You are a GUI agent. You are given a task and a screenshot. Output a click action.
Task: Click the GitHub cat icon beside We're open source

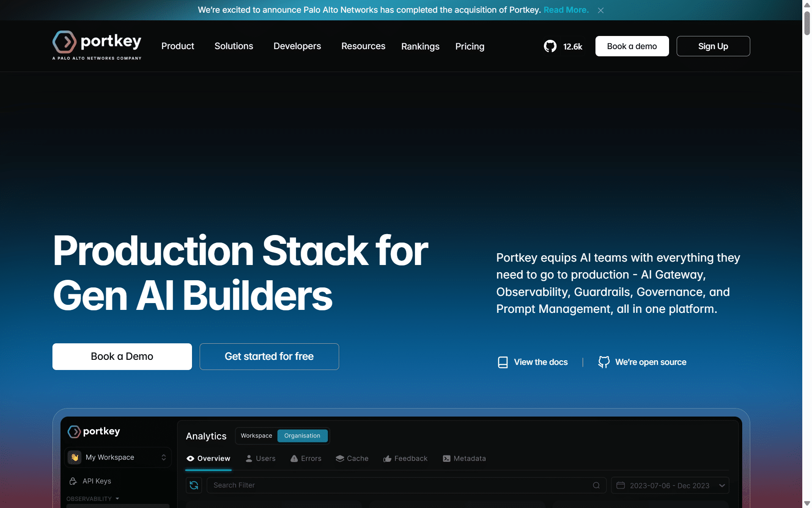pyautogui.click(x=604, y=362)
